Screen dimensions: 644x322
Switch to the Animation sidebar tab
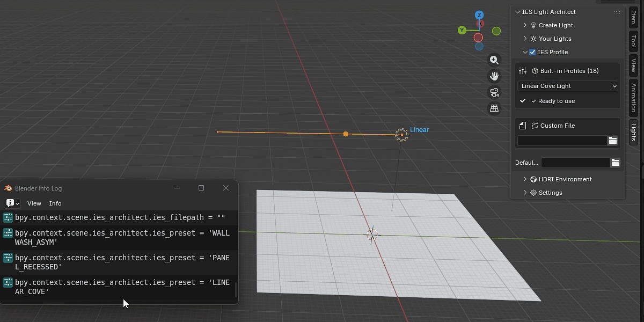[x=634, y=97]
